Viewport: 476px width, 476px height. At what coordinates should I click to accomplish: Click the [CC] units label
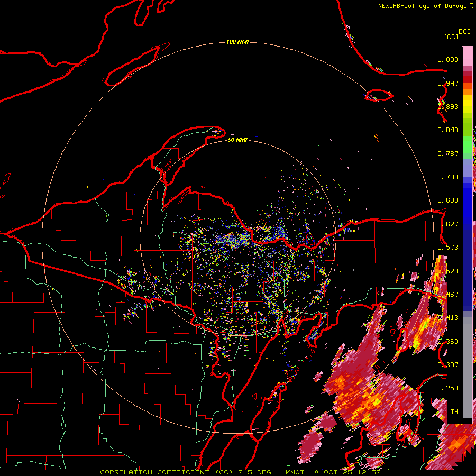451,36
